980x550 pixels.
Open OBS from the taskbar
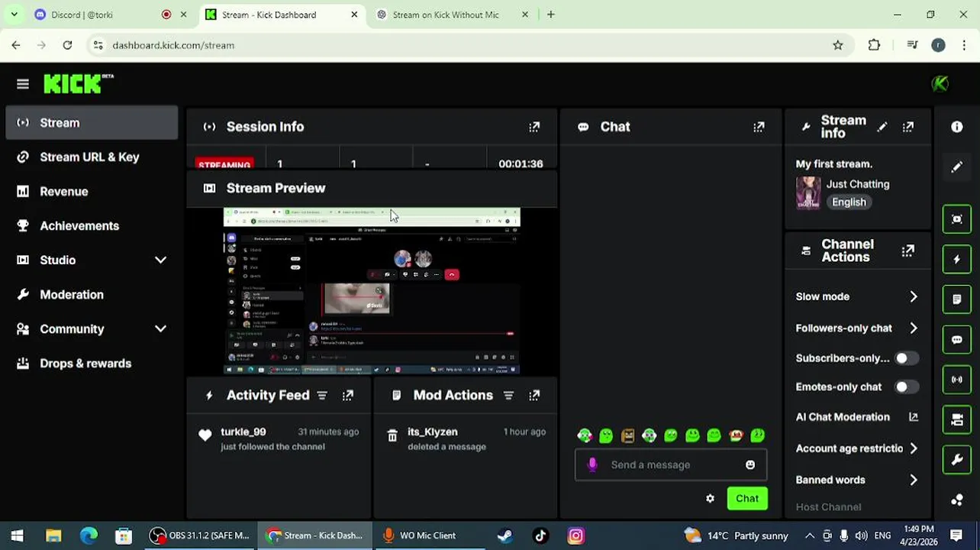[199, 535]
